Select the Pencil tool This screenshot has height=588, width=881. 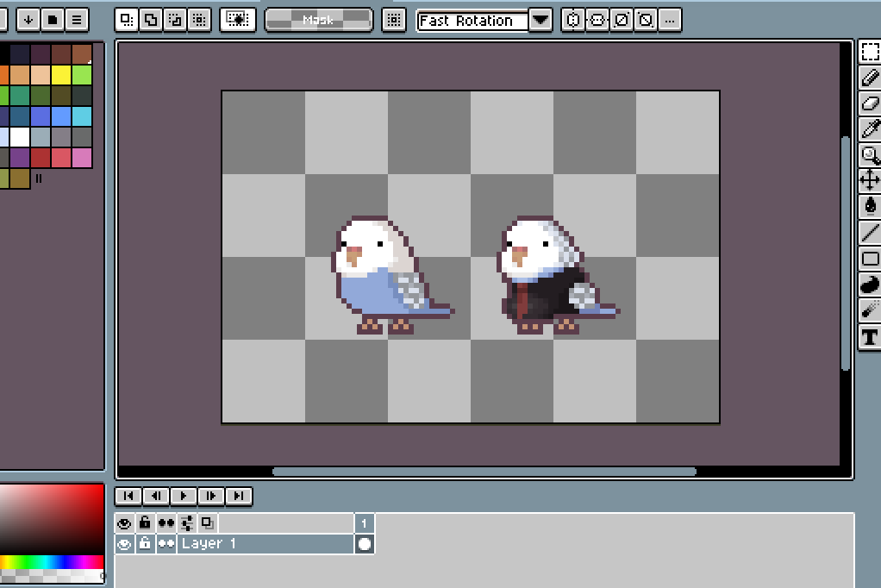[x=870, y=78]
